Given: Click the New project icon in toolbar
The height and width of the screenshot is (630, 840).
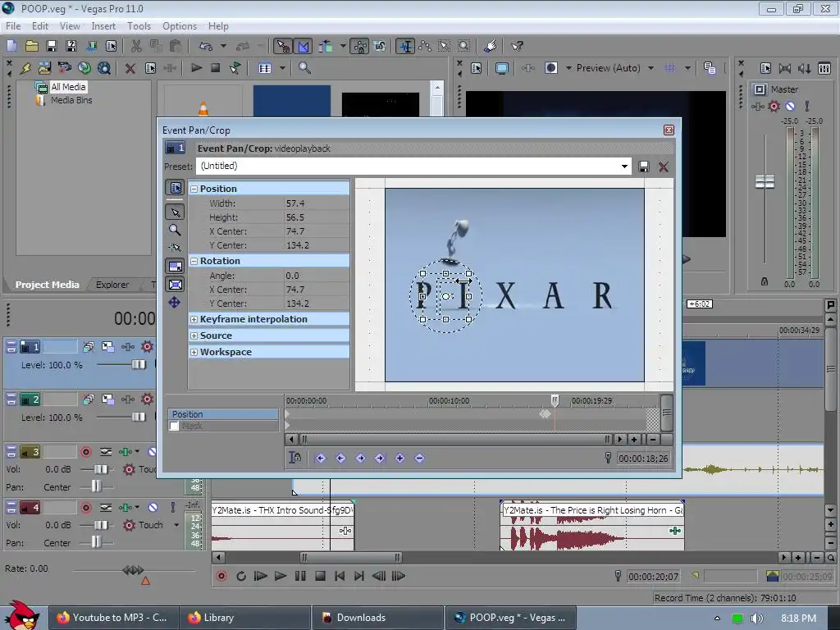Looking at the screenshot, I should [x=11, y=46].
